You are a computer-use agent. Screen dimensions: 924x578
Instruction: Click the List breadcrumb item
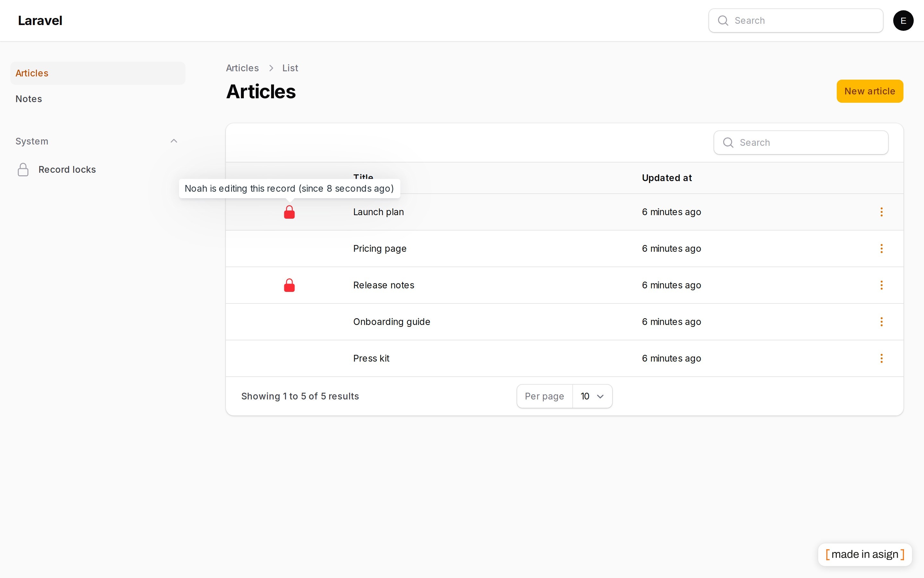click(290, 68)
